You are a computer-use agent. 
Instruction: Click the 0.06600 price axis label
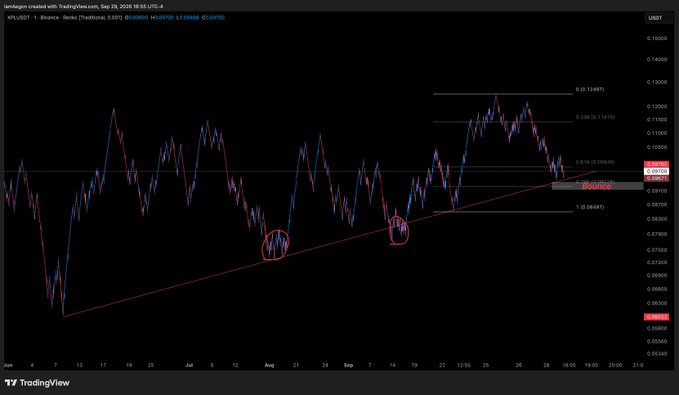[x=657, y=289]
